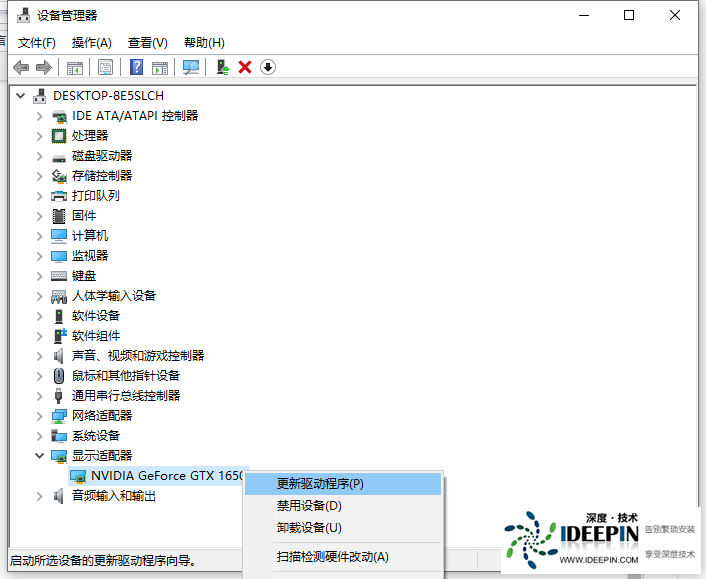This screenshot has width=706, height=579.
Task: Collapse the 显示适配器 node
Action: [40, 456]
